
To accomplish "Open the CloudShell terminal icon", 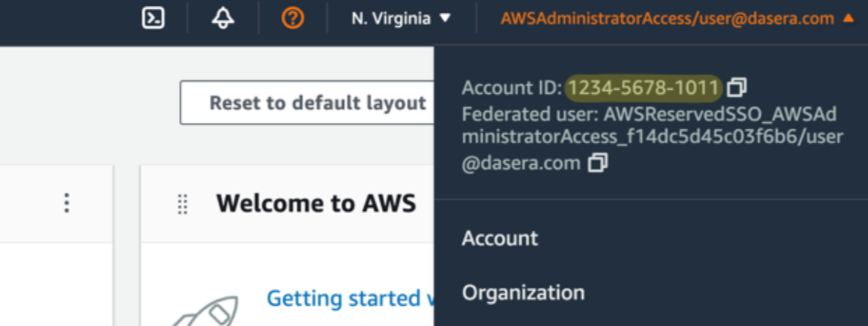I will pos(153,18).
